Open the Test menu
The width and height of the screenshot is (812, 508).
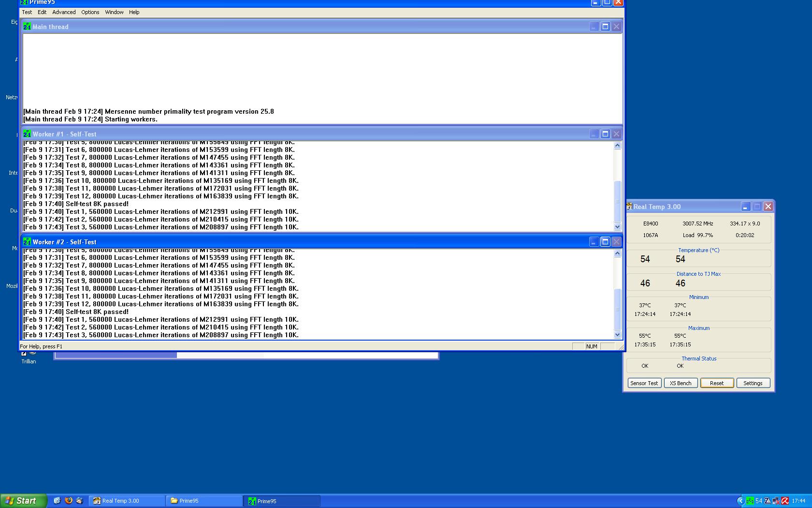coord(27,12)
